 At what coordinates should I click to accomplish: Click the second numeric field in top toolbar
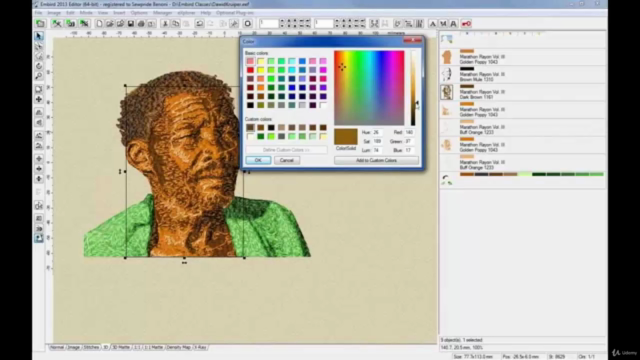click(324, 24)
